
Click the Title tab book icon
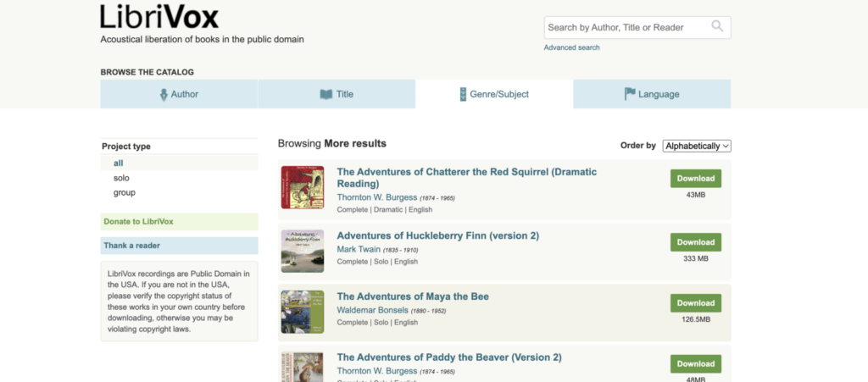click(x=326, y=95)
